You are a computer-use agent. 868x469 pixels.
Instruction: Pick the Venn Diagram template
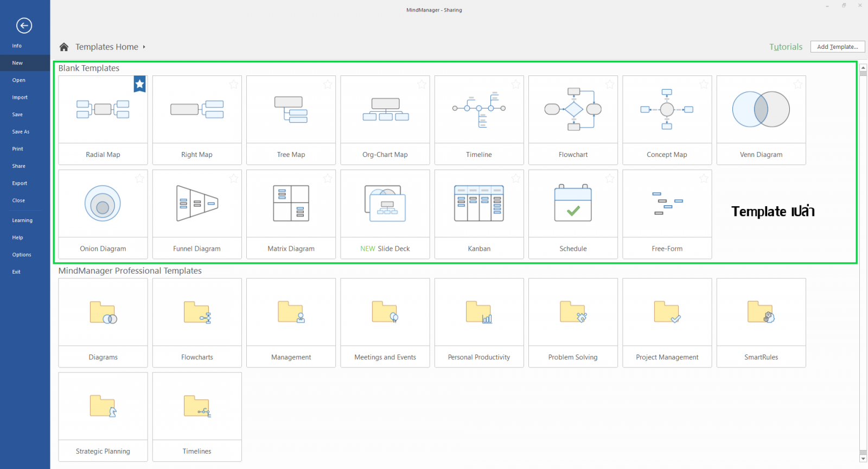pyautogui.click(x=761, y=120)
